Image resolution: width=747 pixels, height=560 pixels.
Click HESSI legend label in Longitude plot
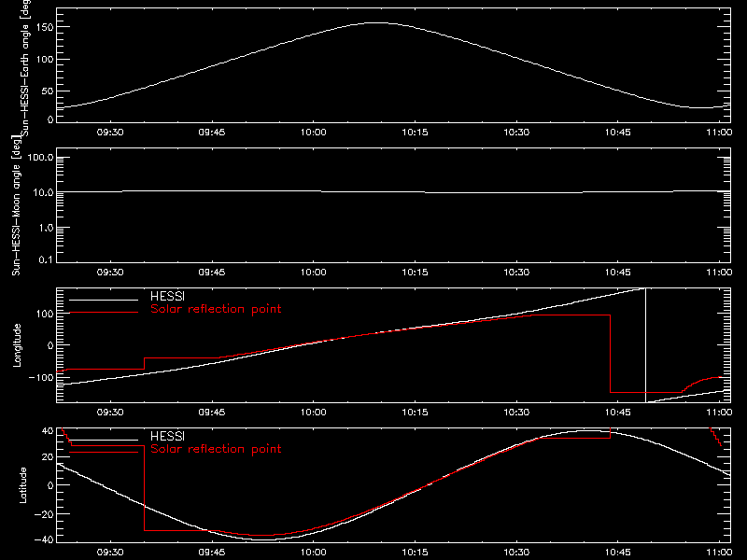167,296
